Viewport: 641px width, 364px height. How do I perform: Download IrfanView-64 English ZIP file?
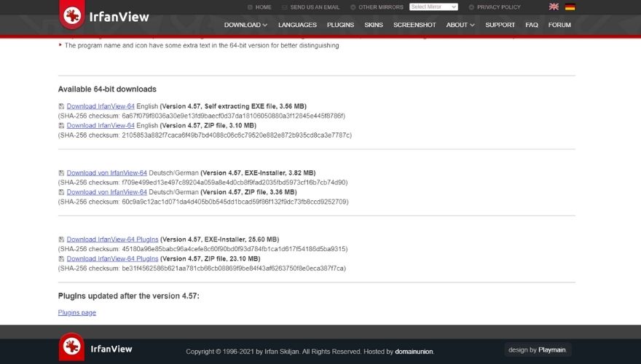click(101, 125)
